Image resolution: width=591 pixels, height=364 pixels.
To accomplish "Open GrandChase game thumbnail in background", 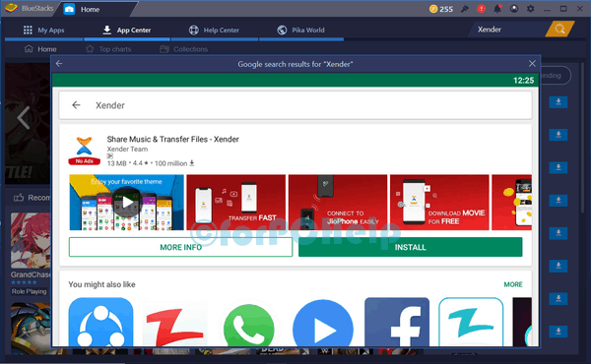I will coord(31,240).
